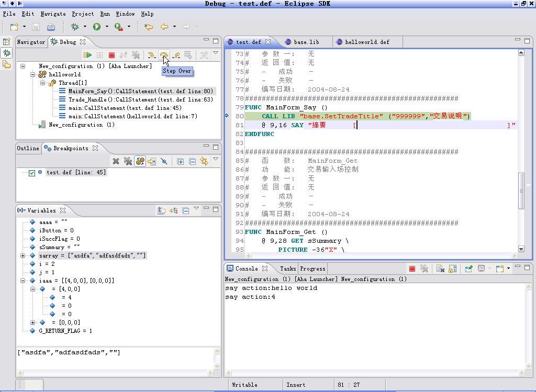
Task: Toggle Show Supported Breakpoints button
Action: pos(140,162)
